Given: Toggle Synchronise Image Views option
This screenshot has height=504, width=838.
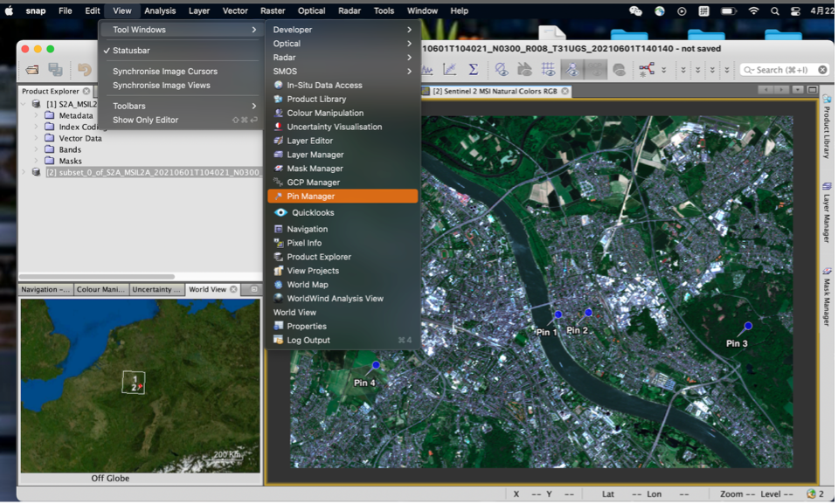Looking at the screenshot, I should 161,86.
